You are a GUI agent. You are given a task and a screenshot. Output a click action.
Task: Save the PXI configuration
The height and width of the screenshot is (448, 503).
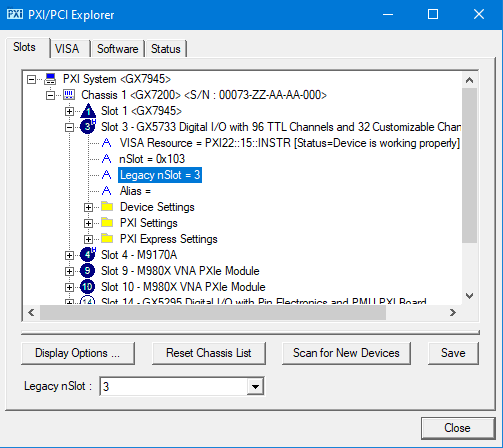(x=453, y=353)
